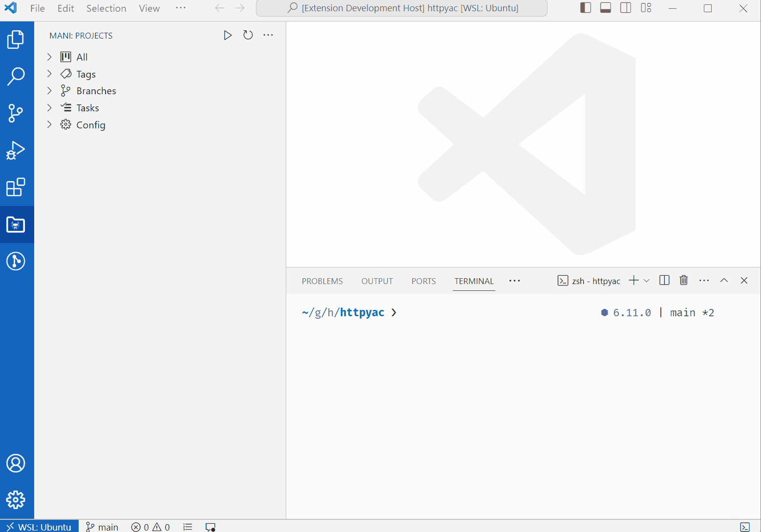Go back with the navigation arrow

coord(220,8)
